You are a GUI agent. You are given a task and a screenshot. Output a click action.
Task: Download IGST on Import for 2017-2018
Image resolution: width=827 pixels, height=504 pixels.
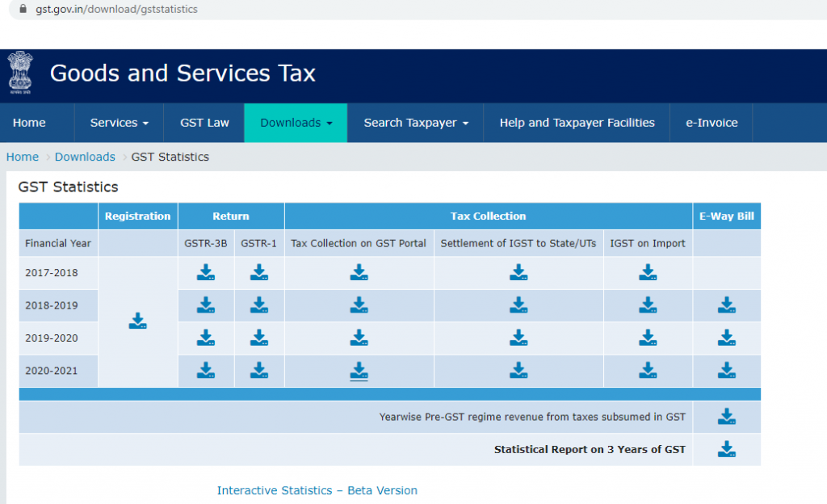click(x=648, y=273)
